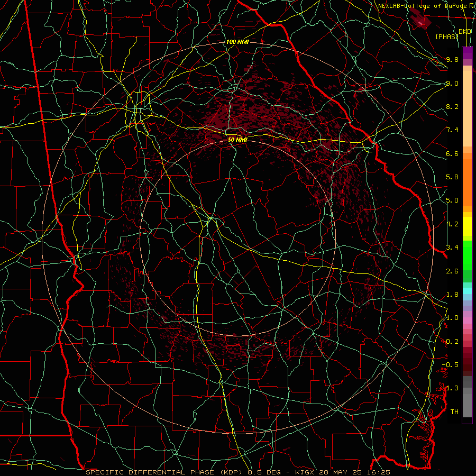Pick the yellow segment of the color bar

click(467, 226)
